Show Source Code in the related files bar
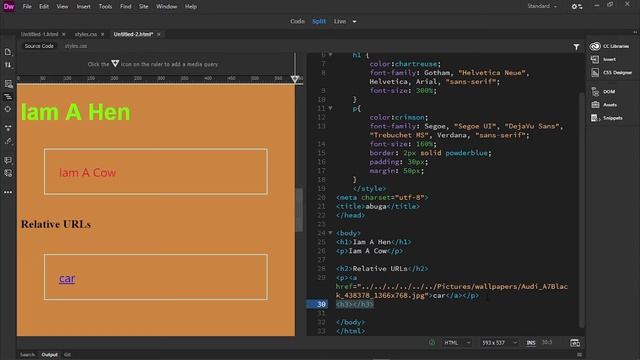This screenshot has width=640, height=360. [x=39, y=46]
